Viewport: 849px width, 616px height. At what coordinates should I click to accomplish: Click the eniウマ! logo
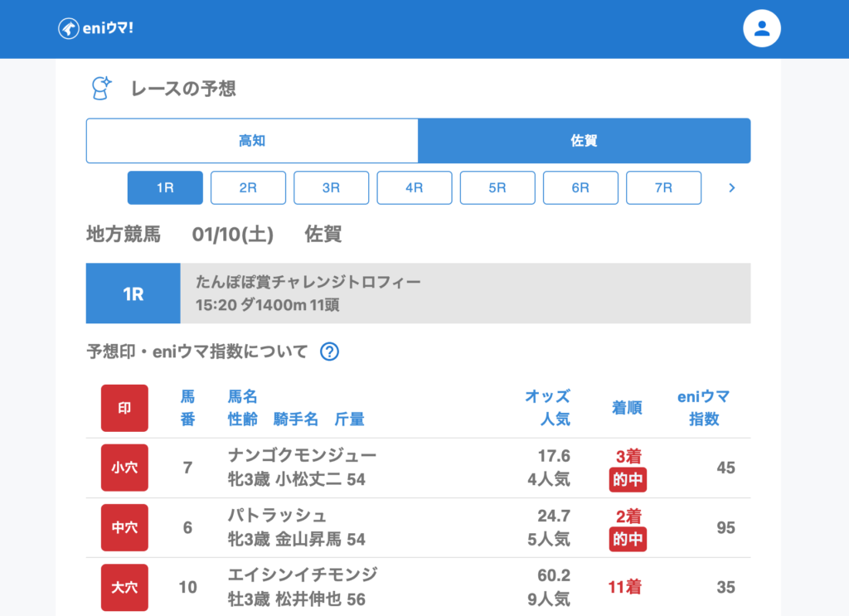95,28
